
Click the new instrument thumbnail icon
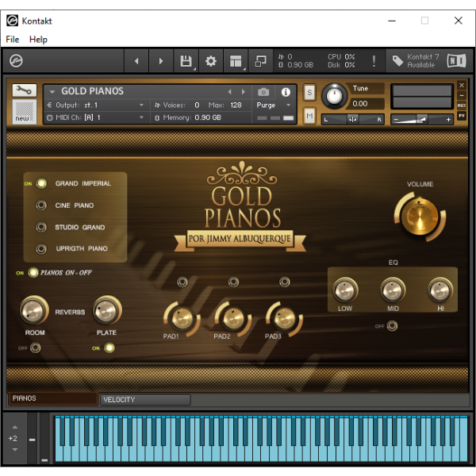point(25,111)
